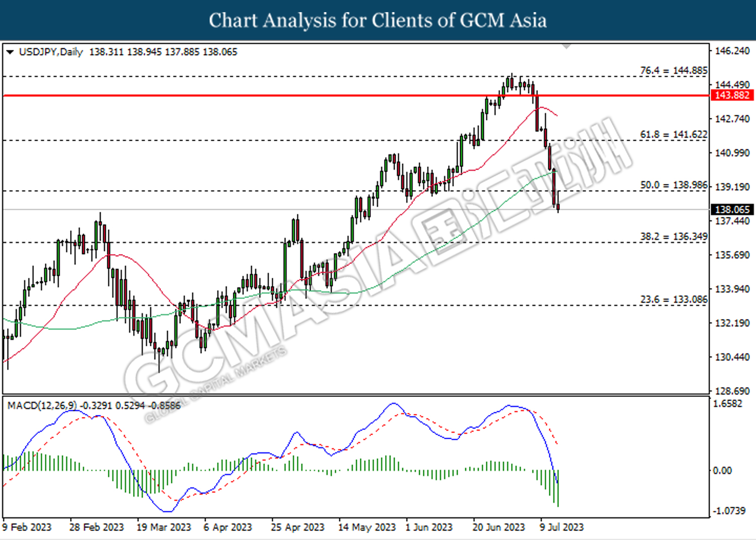Click the price axis value 128.690

pyautogui.click(x=732, y=391)
